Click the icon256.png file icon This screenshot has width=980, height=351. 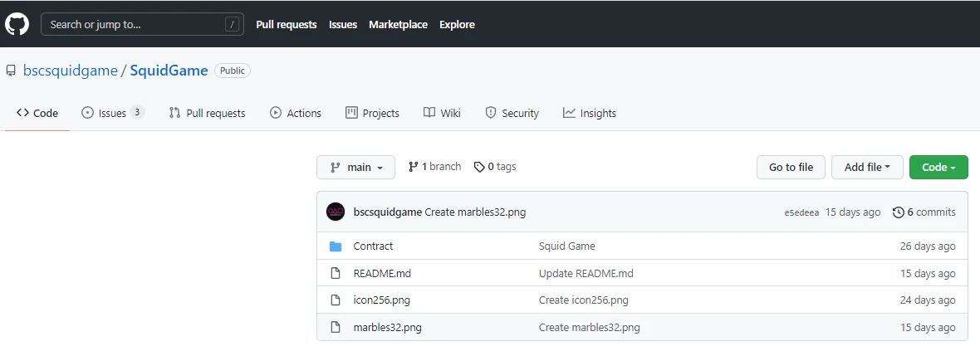tap(336, 300)
